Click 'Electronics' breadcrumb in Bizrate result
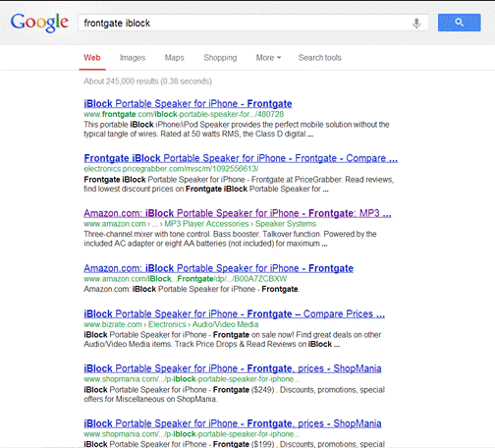The width and height of the screenshot is (495, 448). (167, 324)
